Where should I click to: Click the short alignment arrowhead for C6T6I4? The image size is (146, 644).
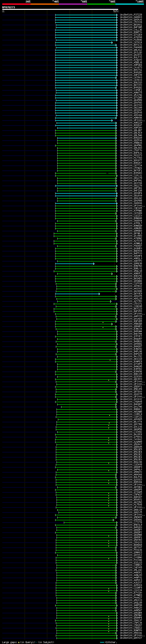tap(112, 43)
